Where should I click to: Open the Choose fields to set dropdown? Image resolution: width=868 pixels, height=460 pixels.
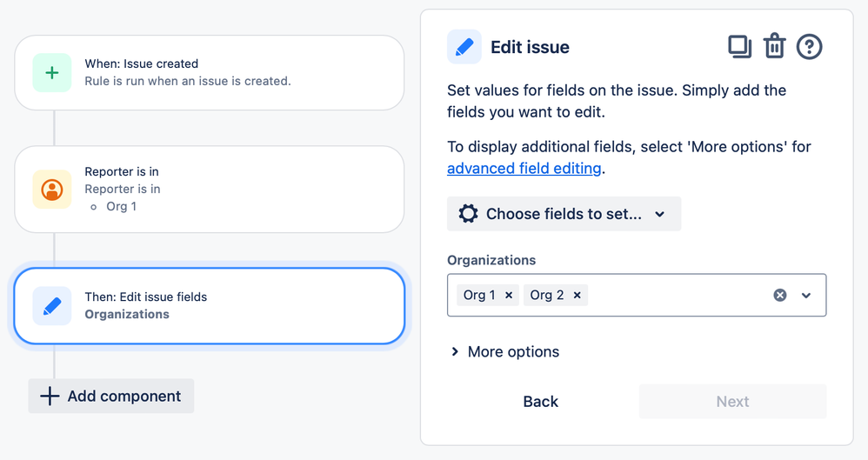pos(564,214)
